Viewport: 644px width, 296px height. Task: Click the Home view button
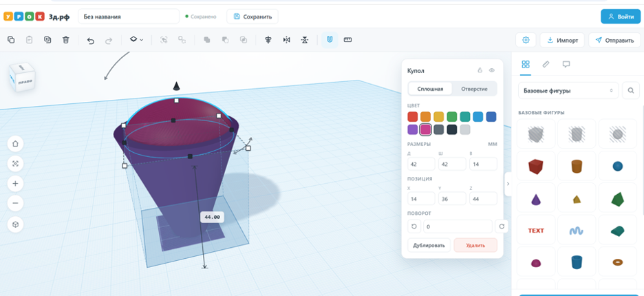coord(16,144)
